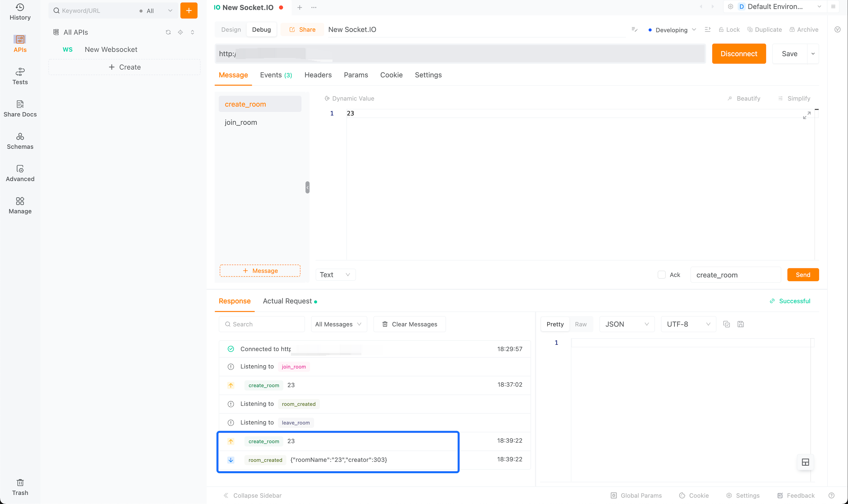Open the Share Docs sidebar section
The width and height of the screenshot is (848, 504).
20,109
